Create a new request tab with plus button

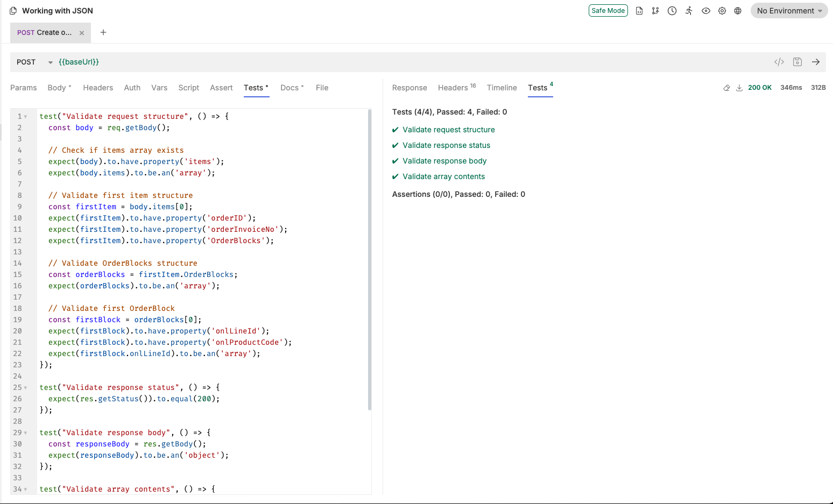pyautogui.click(x=103, y=32)
